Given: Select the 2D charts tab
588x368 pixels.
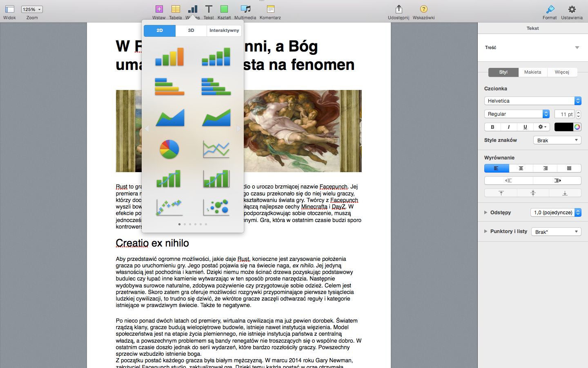Looking at the screenshot, I should point(160,31).
